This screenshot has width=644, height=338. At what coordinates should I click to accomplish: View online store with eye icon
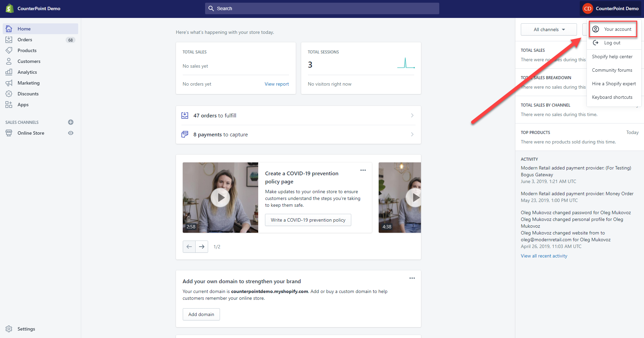(71, 133)
